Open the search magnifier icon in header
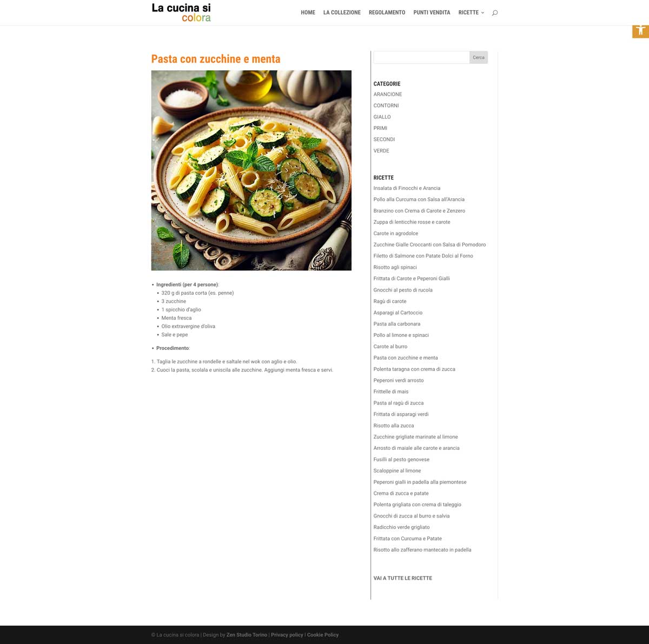 click(x=494, y=12)
